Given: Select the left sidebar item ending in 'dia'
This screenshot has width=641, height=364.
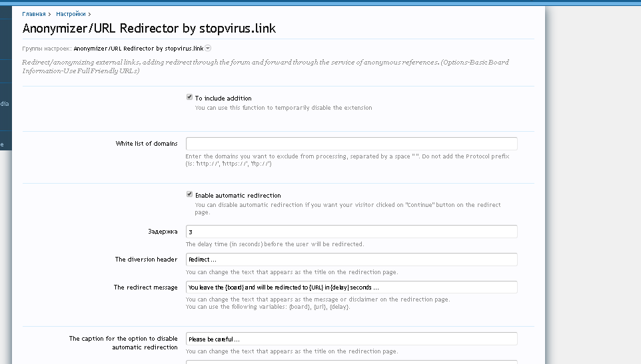Looking at the screenshot, I should click(x=5, y=104).
